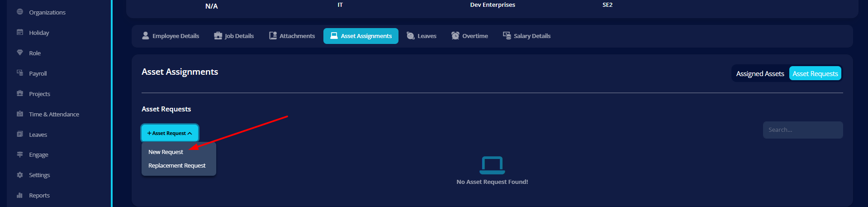Click the sidebar Leaves icon

tap(20, 134)
